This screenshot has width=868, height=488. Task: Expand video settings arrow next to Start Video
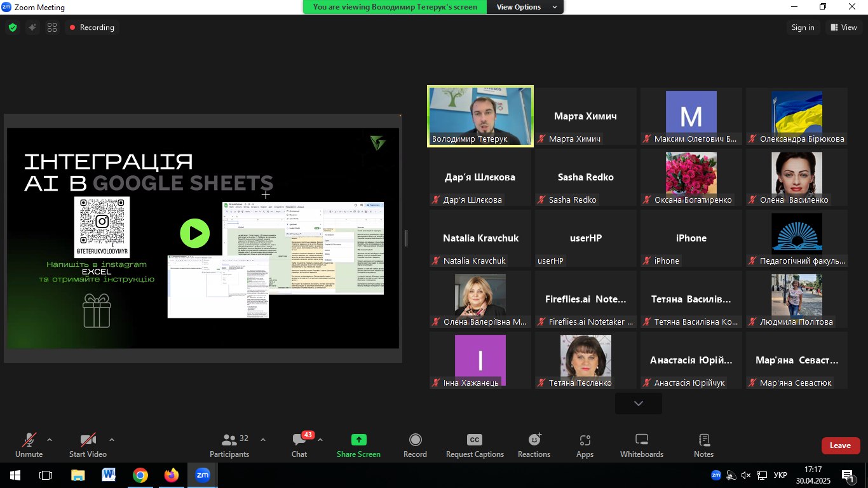pos(112,440)
